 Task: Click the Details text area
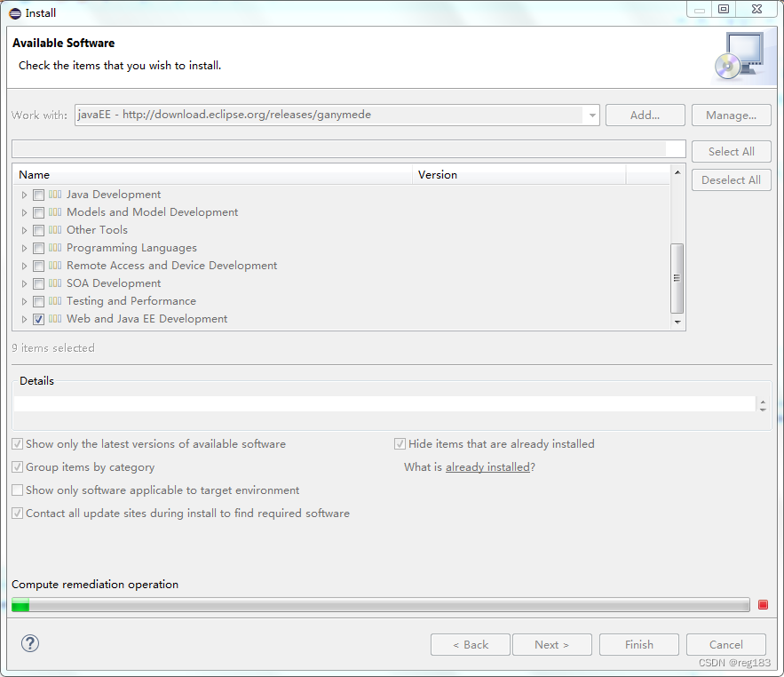point(384,403)
